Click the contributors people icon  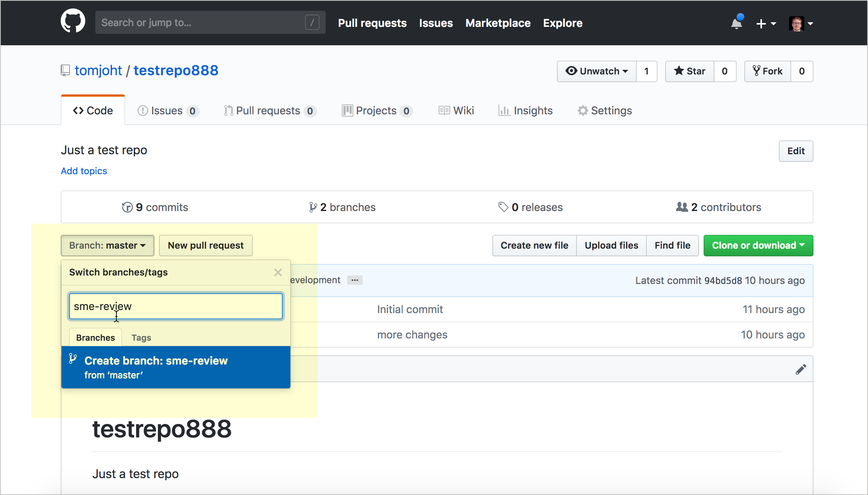click(681, 207)
